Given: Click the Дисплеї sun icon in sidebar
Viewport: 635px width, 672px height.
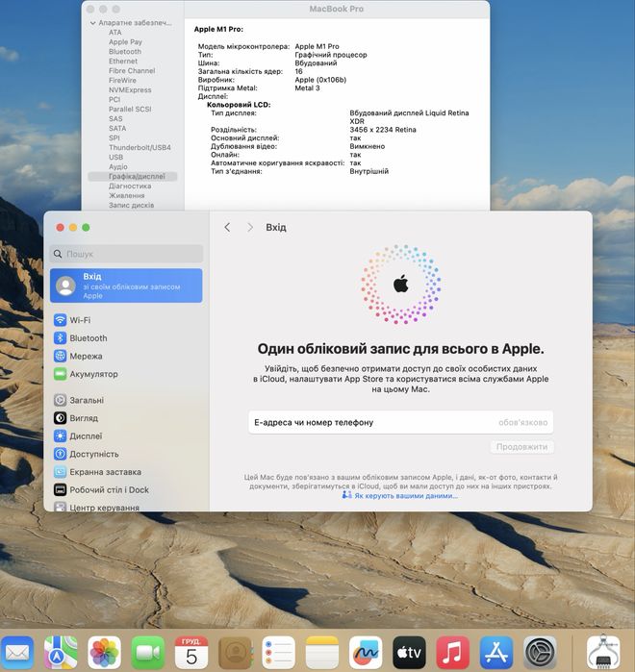Looking at the screenshot, I should click(60, 436).
